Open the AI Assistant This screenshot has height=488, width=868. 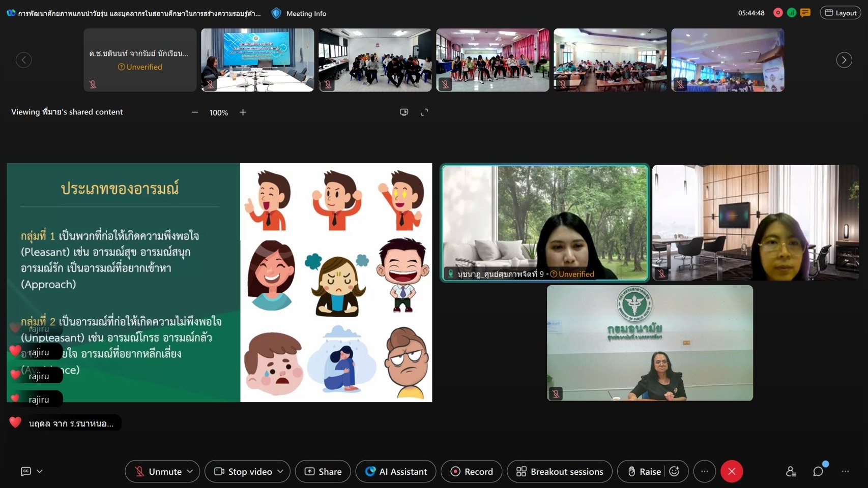pos(396,472)
